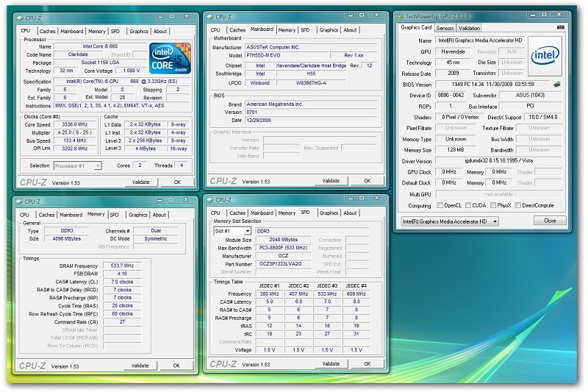Click the Driver Version value in GPU-Z

499,161
